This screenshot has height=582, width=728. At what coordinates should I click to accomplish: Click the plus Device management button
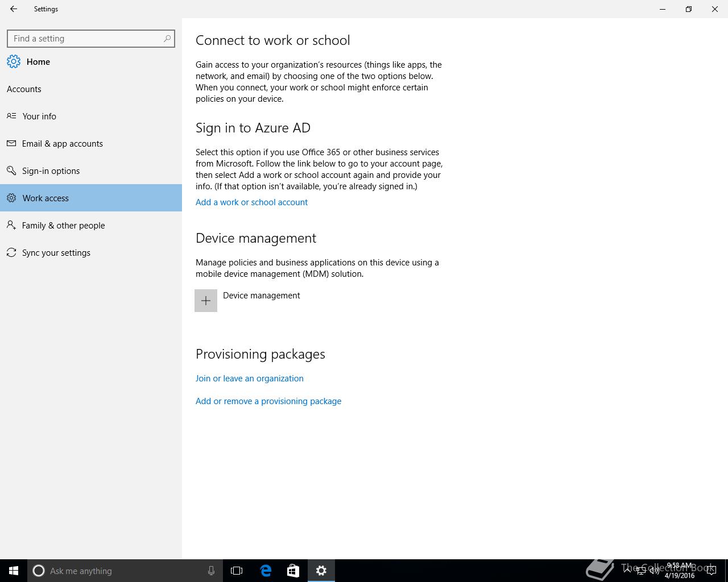206,301
